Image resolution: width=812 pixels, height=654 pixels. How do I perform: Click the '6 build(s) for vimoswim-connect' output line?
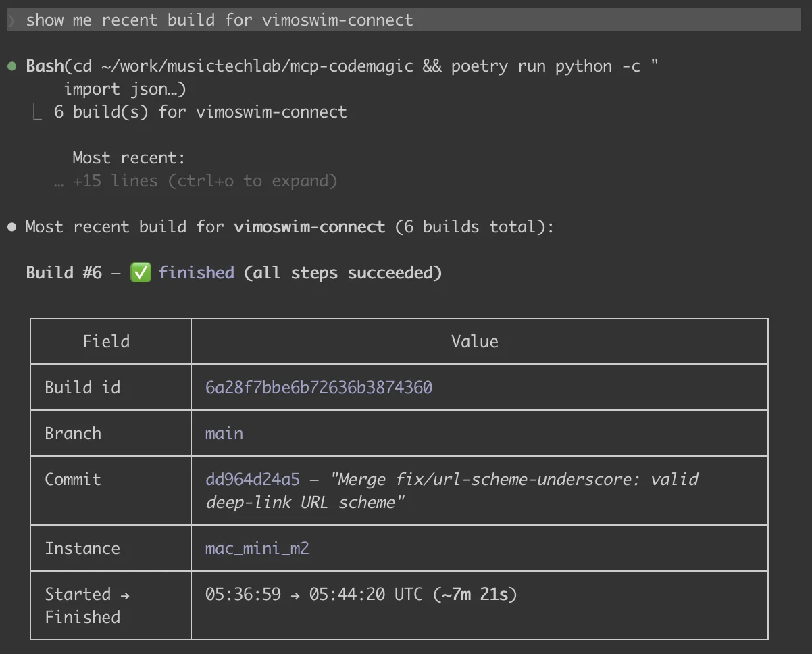tap(200, 112)
